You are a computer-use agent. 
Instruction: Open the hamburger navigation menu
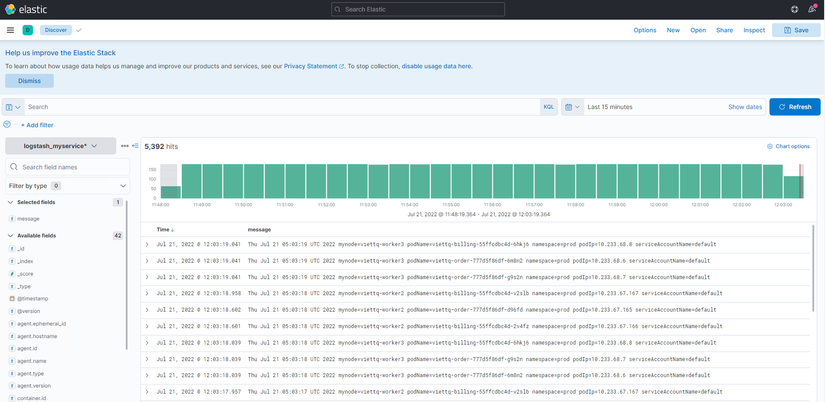click(10, 30)
